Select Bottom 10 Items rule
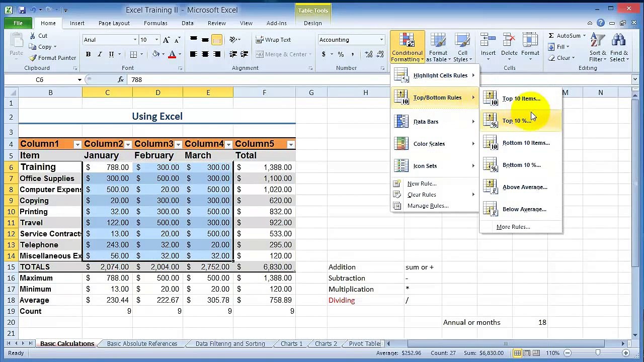The image size is (644, 362). click(521, 143)
